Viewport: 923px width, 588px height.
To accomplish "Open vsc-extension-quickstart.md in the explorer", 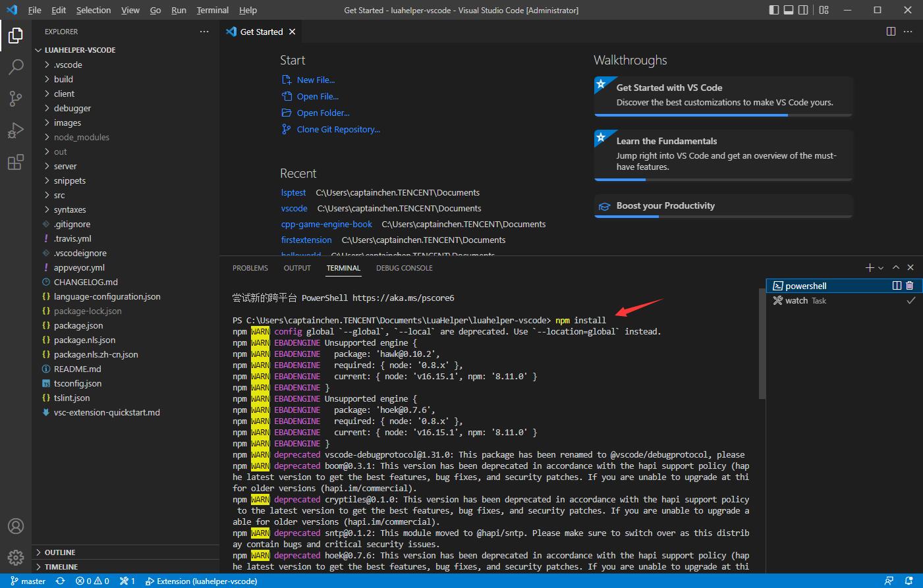I will tap(125, 412).
